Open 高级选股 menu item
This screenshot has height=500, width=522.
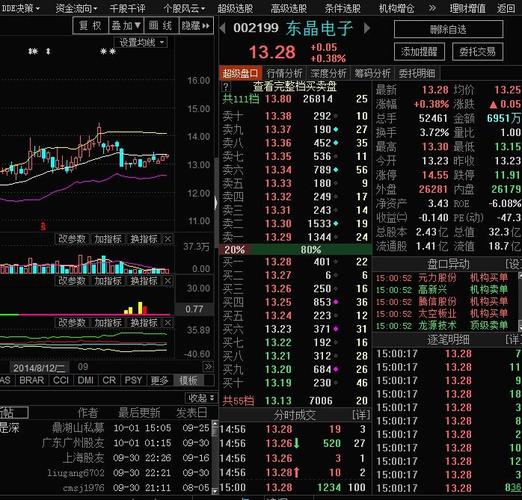click(x=289, y=8)
